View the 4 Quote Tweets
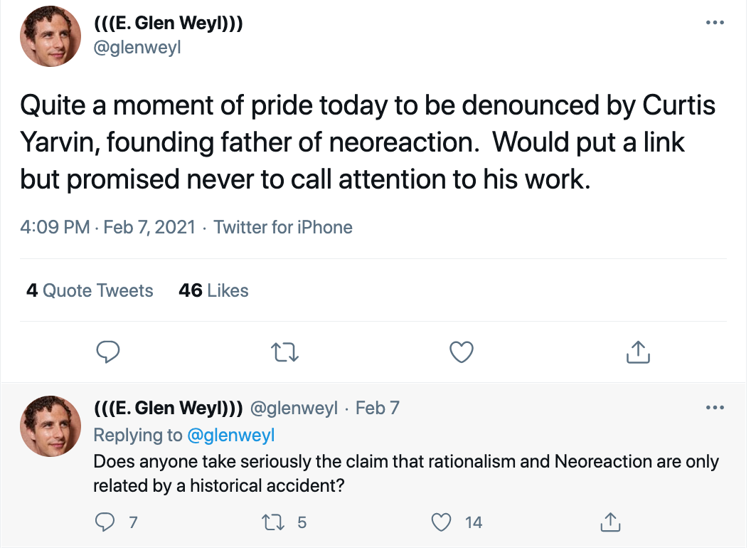This screenshot has width=756, height=548. [90, 290]
